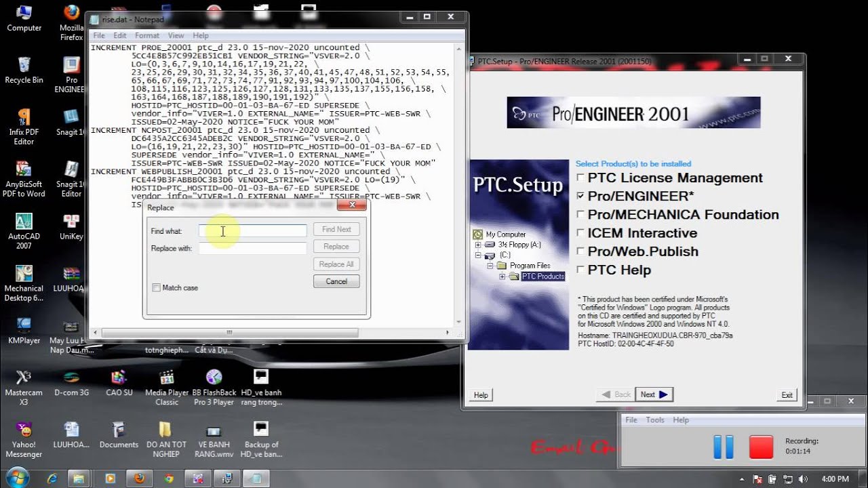The image size is (868, 488).
Task: Open Notepad View menu
Action: click(176, 35)
